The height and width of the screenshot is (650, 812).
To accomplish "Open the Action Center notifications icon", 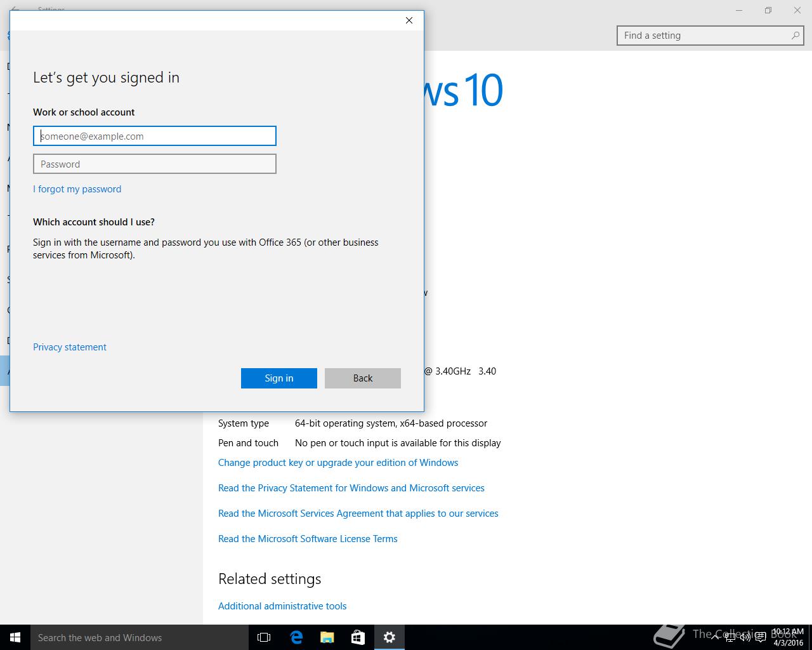I will point(761,637).
